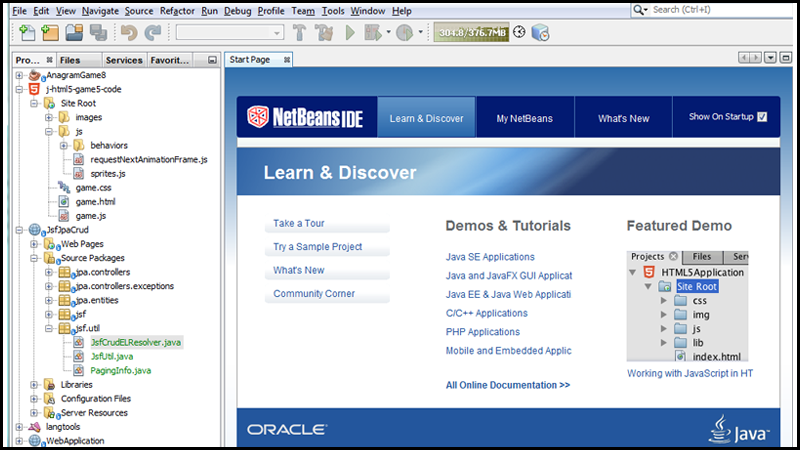The width and height of the screenshot is (800, 450).
Task: Click the Clean and Build icon
Action: (324, 33)
